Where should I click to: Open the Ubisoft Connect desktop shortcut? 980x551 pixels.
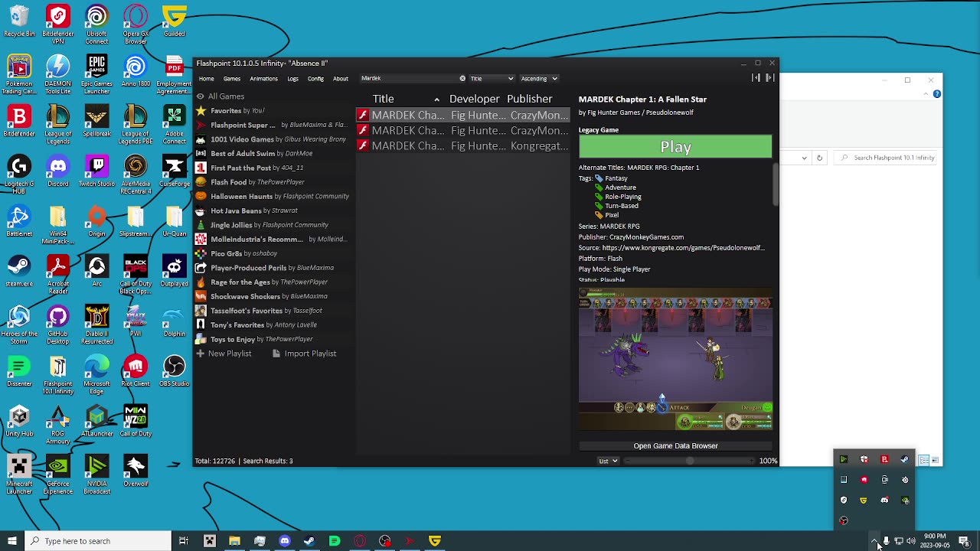coord(96,23)
